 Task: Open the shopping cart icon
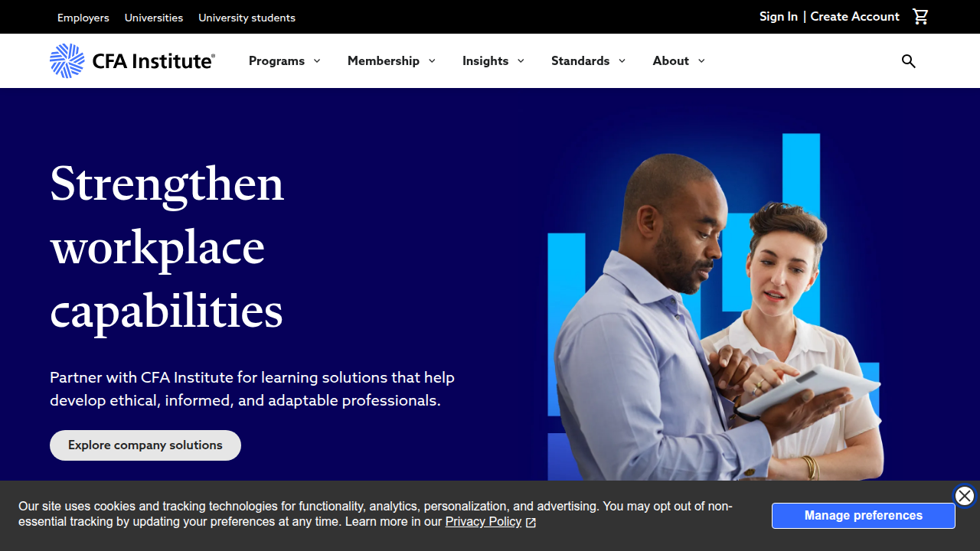[x=920, y=17]
